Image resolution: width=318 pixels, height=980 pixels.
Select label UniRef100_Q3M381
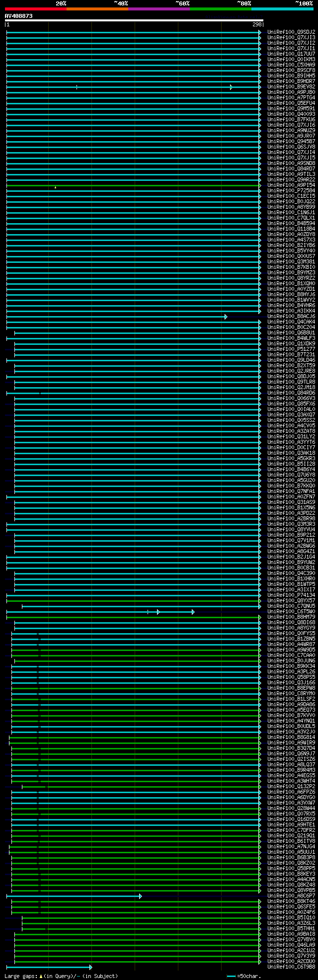point(291,261)
